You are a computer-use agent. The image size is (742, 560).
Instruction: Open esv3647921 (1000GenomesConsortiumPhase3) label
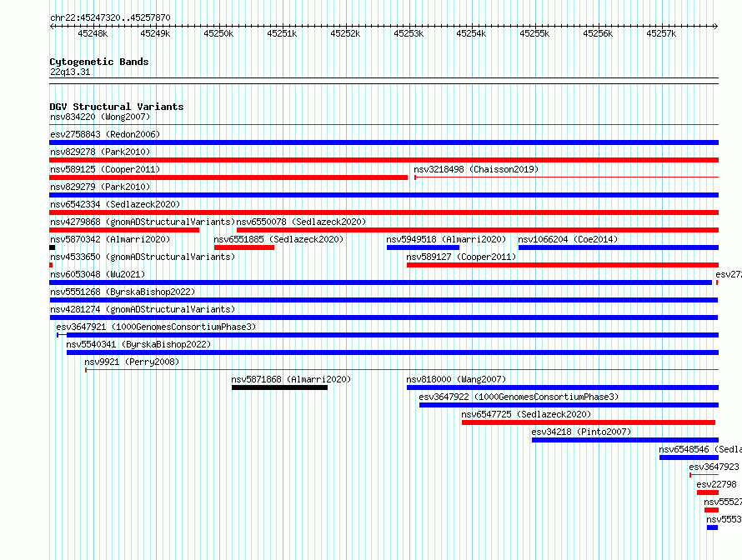(x=156, y=327)
